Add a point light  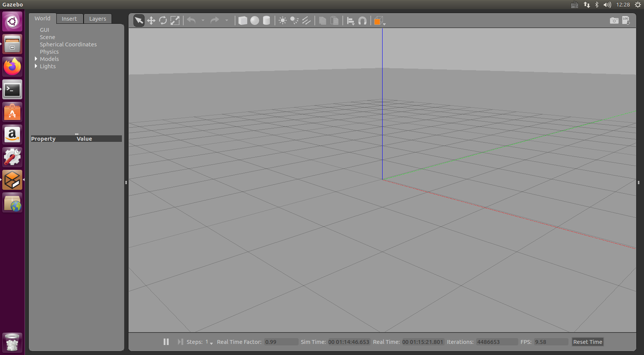(283, 20)
